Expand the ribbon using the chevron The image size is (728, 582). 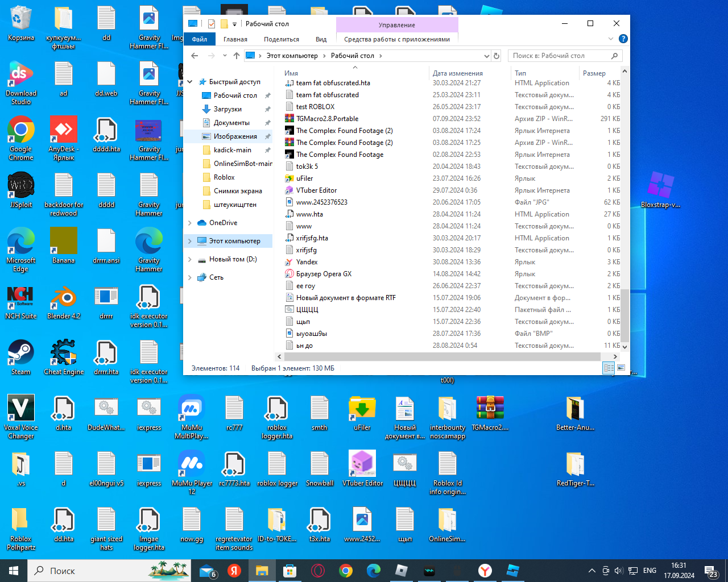point(611,39)
